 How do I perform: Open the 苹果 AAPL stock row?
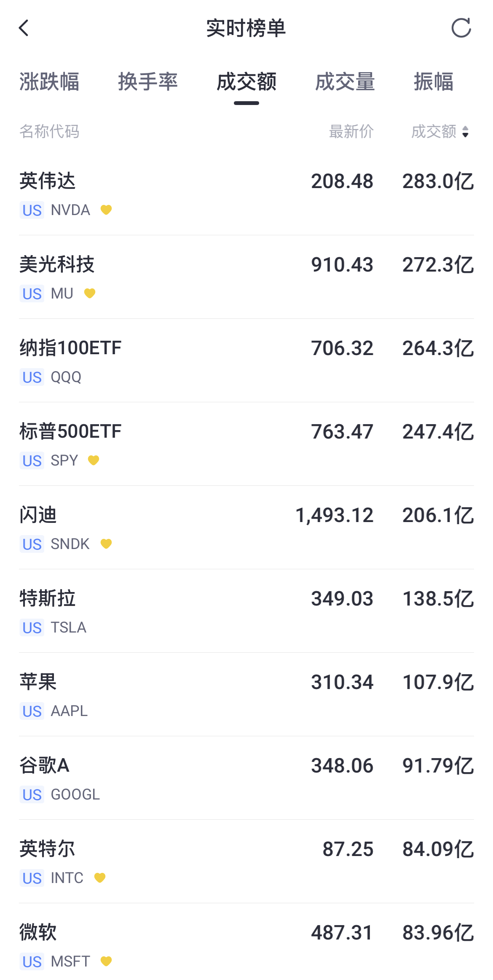(246, 695)
